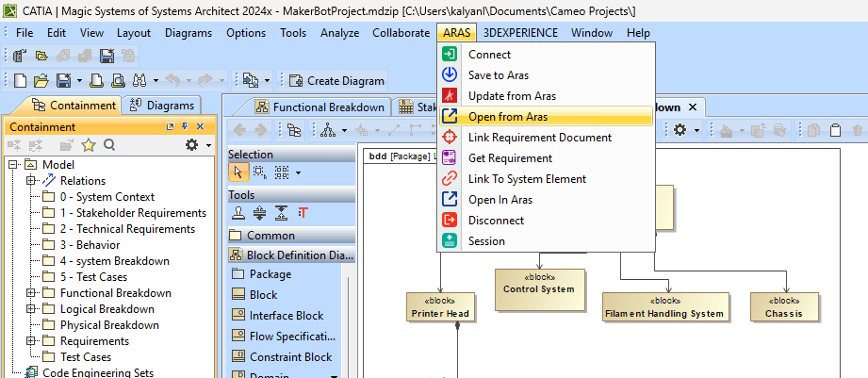Screen dimensions: 868x378
Task: Open the dropdown arrow beside Save Project icon
Action: (x=79, y=81)
